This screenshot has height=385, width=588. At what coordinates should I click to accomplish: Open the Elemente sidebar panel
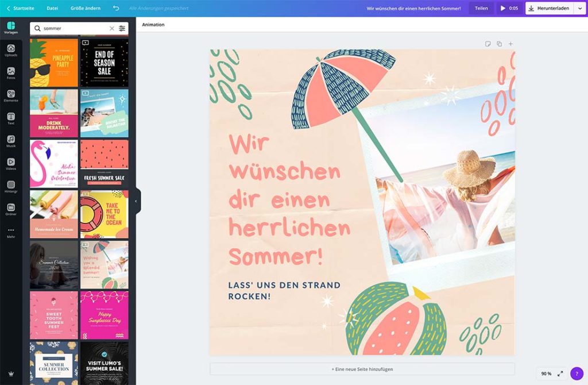11,96
